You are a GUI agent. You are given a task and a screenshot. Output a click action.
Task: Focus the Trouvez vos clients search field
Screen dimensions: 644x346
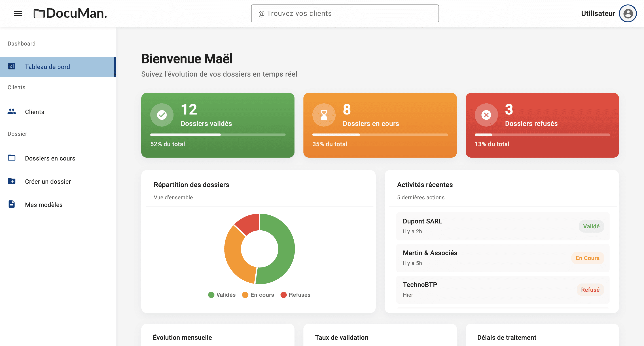345,13
